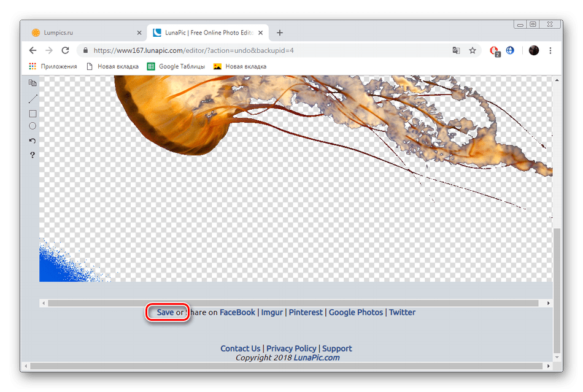Open Privacy Policy link
Screen dimensions: 583x392
click(291, 348)
